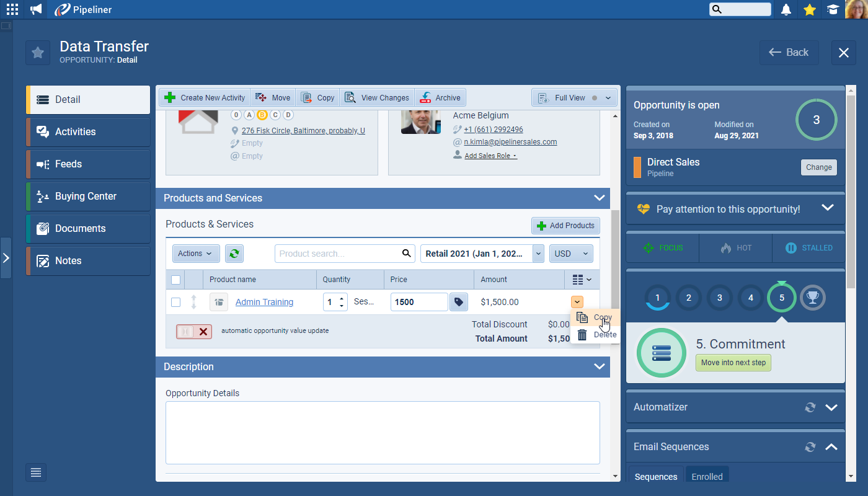Select pipeline stage 3 circle
This screenshot has height=496, width=868.
pyautogui.click(x=719, y=298)
